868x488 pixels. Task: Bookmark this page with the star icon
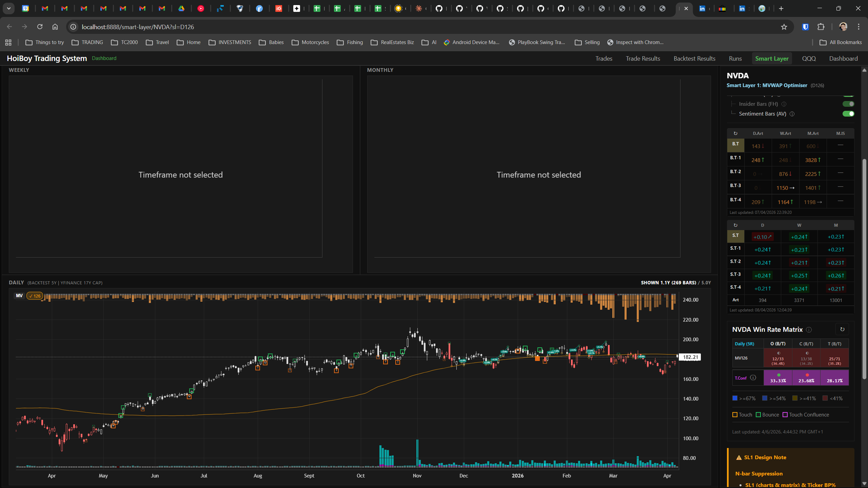pos(784,27)
